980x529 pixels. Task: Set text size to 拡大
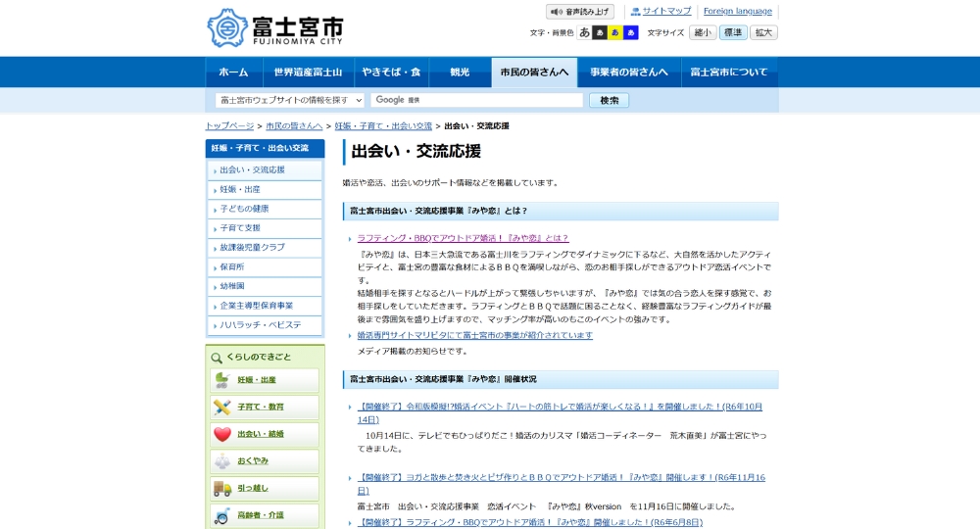(763, 32)
